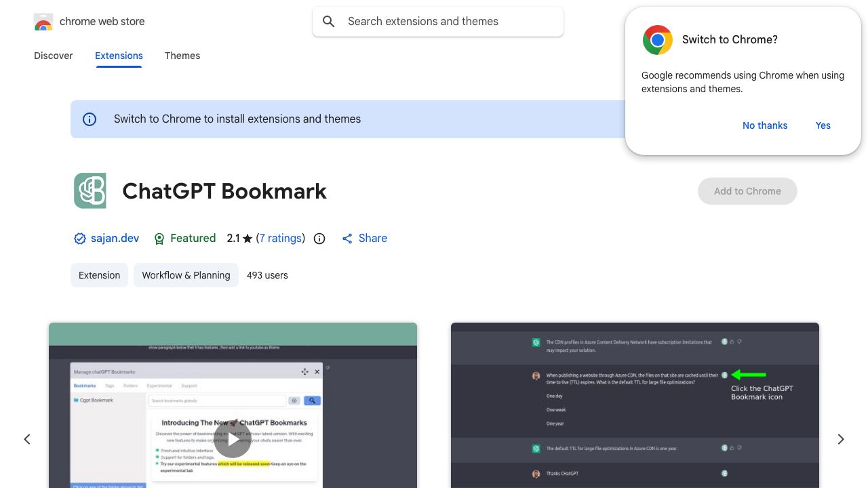The image size is (868, 488).
Task: Open the 7 ratings link
Action: point(281,239)
